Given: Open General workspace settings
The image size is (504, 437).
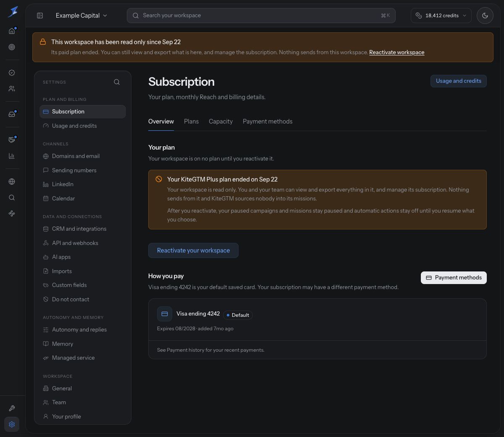Looking at the screenshot, I should [x=83, y=389].
